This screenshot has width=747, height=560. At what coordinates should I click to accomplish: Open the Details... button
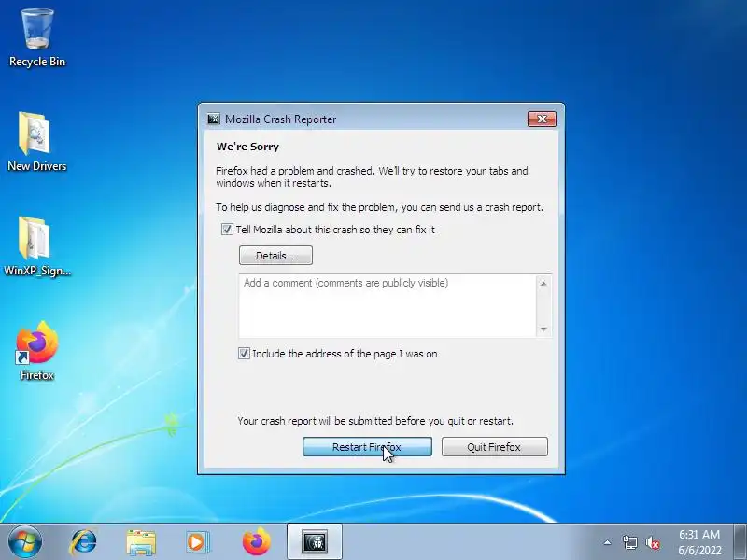[x=275, y=255]
